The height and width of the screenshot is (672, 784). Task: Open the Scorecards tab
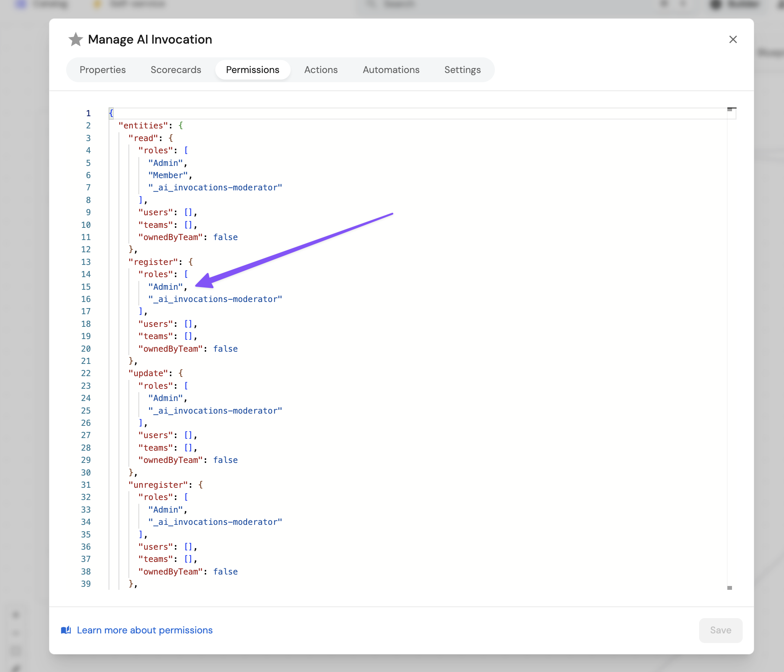click(x=176, y=70)
